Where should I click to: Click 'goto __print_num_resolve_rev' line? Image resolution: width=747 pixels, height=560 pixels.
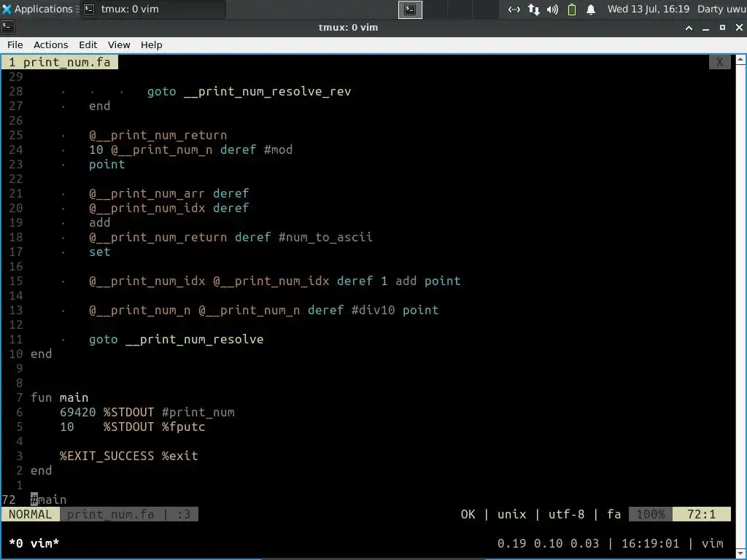pos(249,91)
